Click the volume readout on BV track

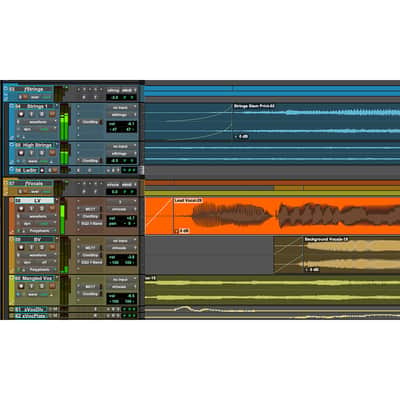tap(122, 257)
